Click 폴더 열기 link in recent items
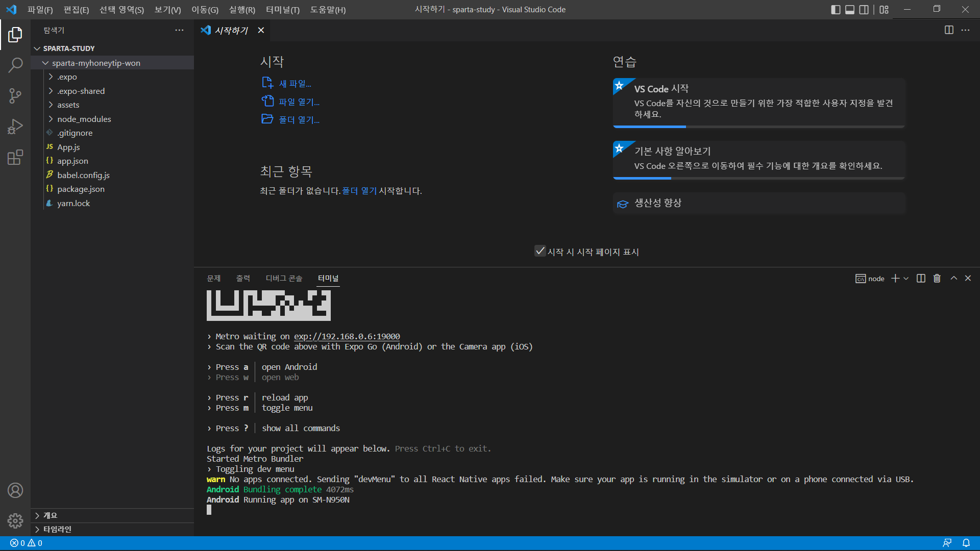The width and height of the screenshot is (980, 551). [359, 191]
